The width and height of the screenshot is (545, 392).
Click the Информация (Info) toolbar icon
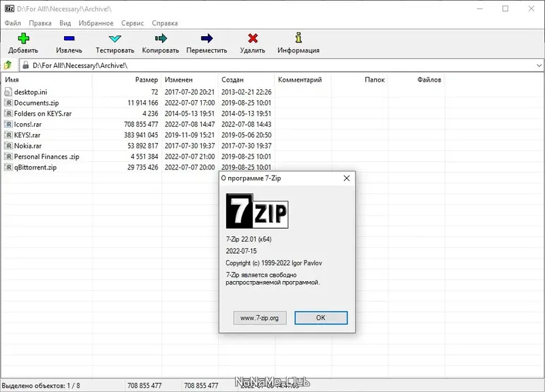pyautogui.click(x=298, y=37)
